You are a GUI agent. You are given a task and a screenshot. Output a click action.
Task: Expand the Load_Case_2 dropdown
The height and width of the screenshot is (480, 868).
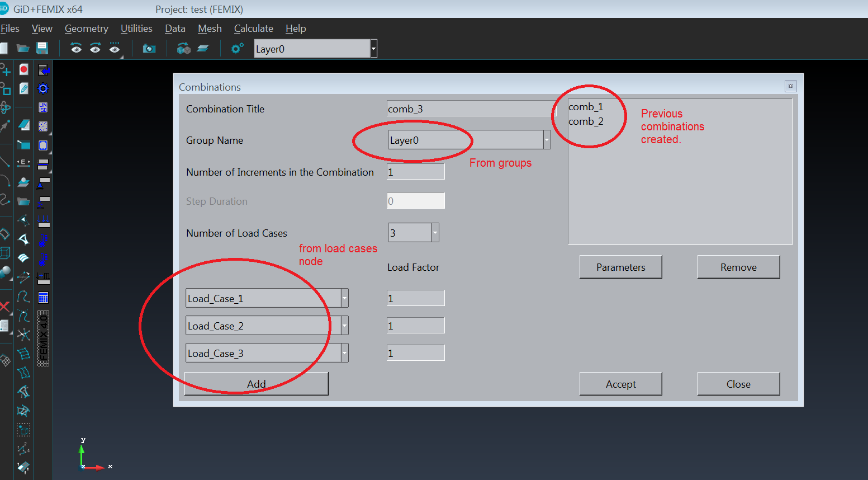[x=344, y=326]
